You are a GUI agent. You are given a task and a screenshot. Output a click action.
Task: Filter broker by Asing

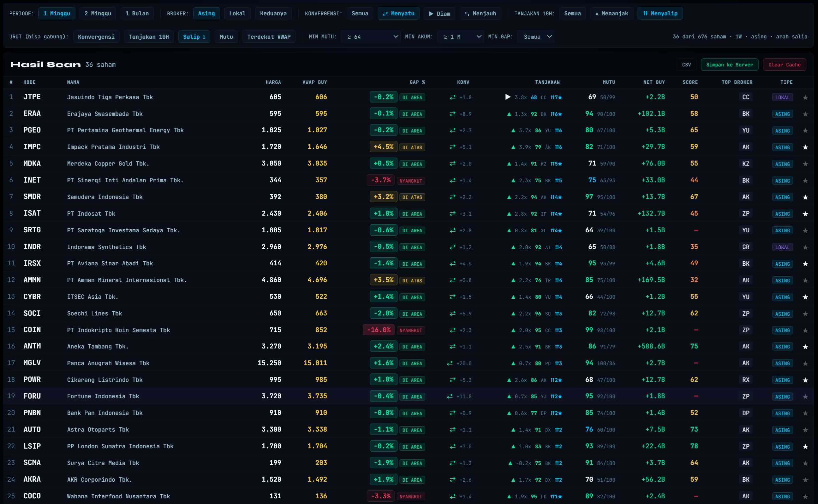click(x=206, y=13)
